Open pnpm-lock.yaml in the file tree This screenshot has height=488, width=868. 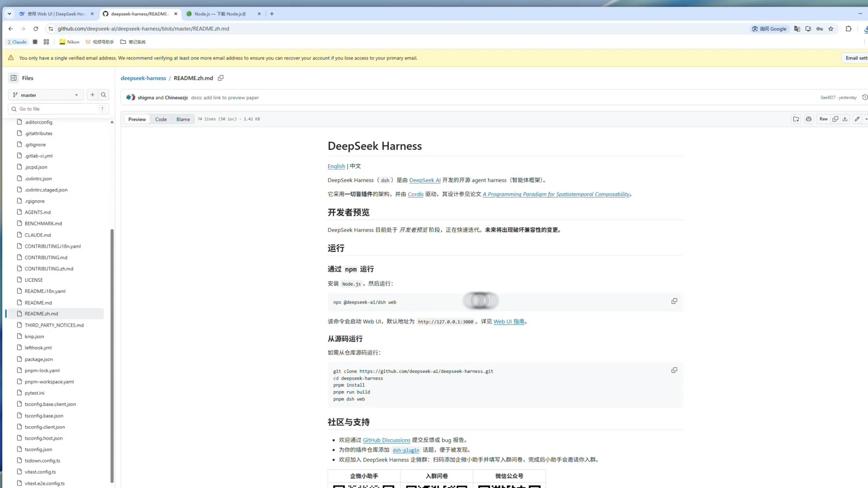tap(42, 371)
